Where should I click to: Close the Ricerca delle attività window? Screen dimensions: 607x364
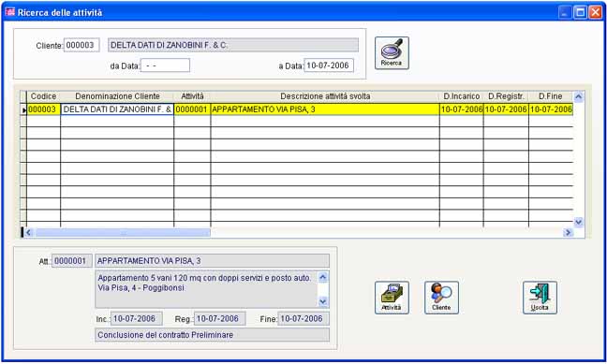coord(595,12)
